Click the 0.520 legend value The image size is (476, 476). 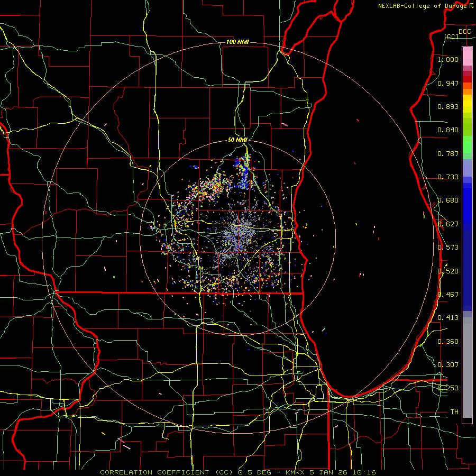pyautogui.click(x=448, y=271)
